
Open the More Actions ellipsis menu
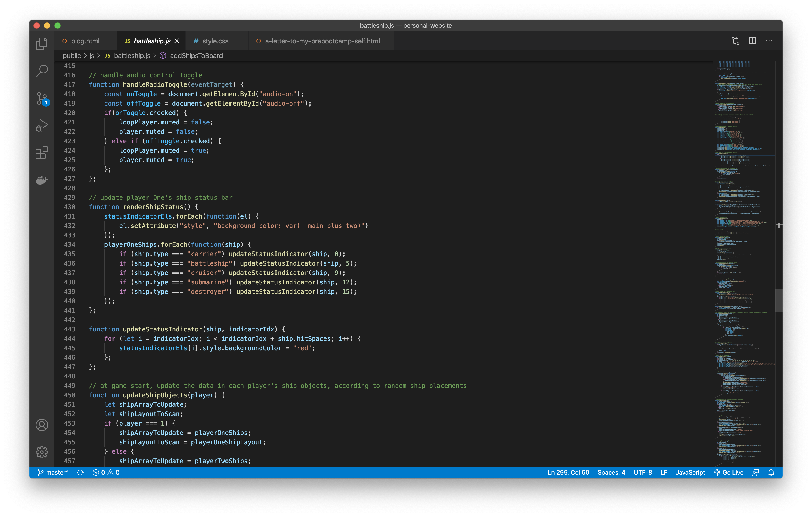click(769, 41)
